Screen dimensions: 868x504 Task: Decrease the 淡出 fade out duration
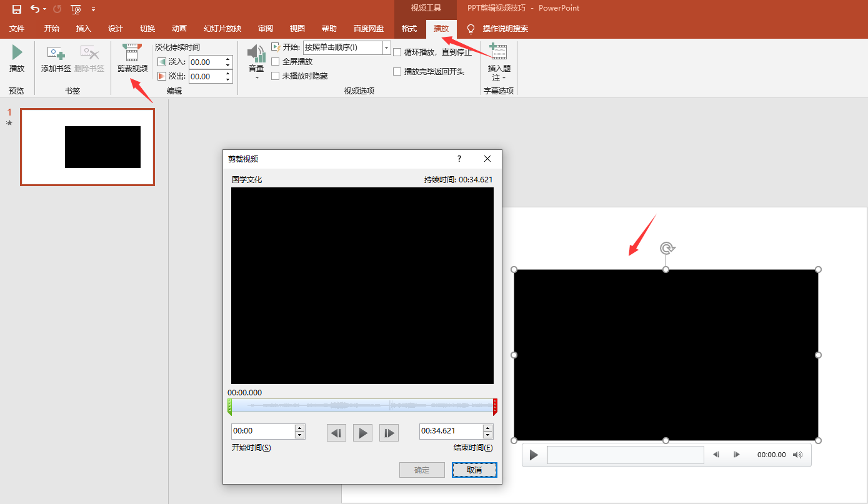click(228, 80)
